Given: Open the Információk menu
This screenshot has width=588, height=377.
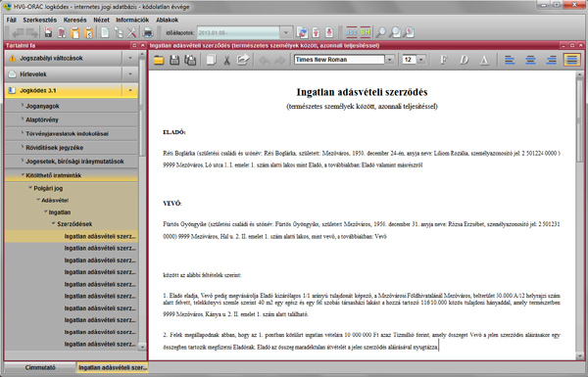Looking at the screenshot, I should 132,20.
